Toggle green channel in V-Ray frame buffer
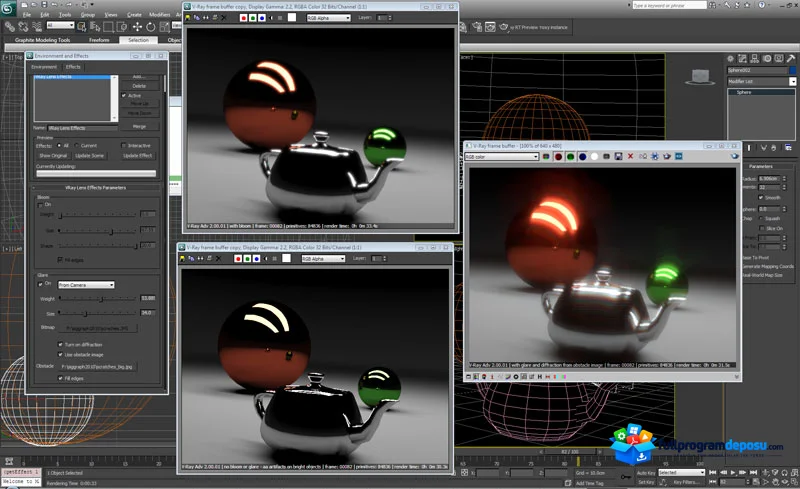This screenshot has width=800, height=489. pos(570,156)
